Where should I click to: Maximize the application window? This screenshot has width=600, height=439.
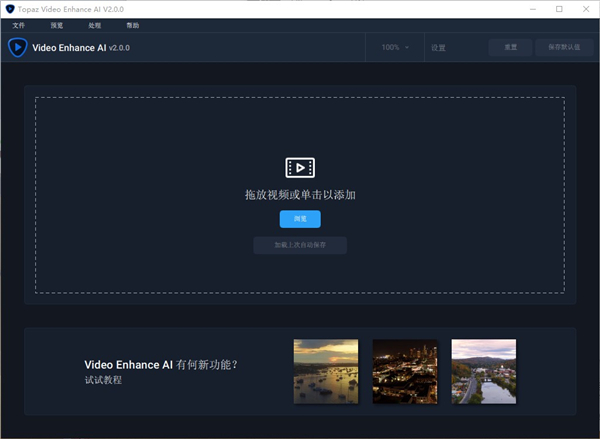(x=558, y=9)
